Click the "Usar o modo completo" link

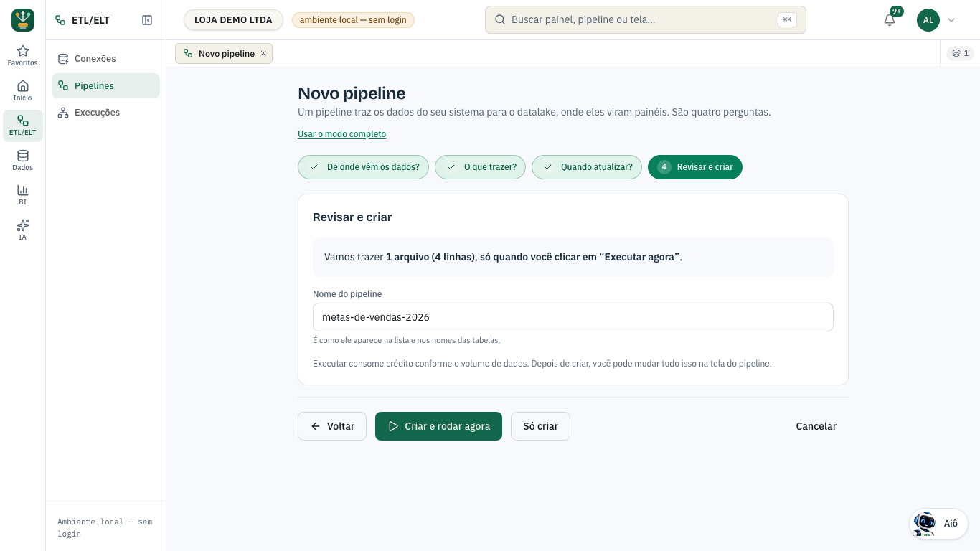[x=342, y=134]
